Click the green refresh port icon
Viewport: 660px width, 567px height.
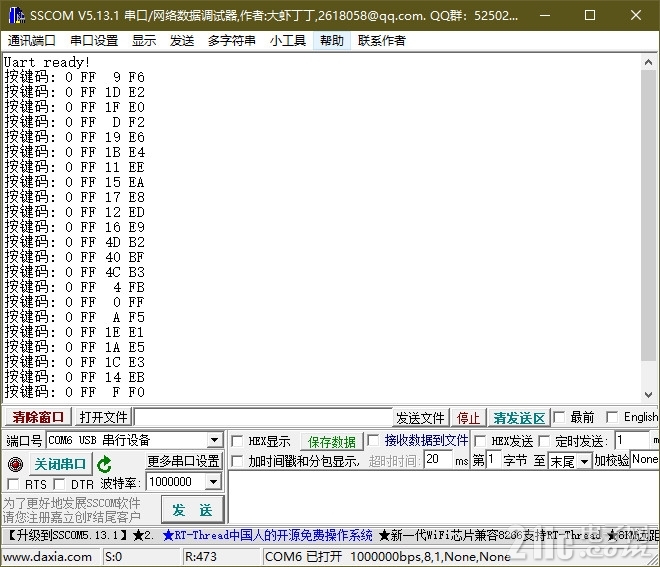click(104, 464)
